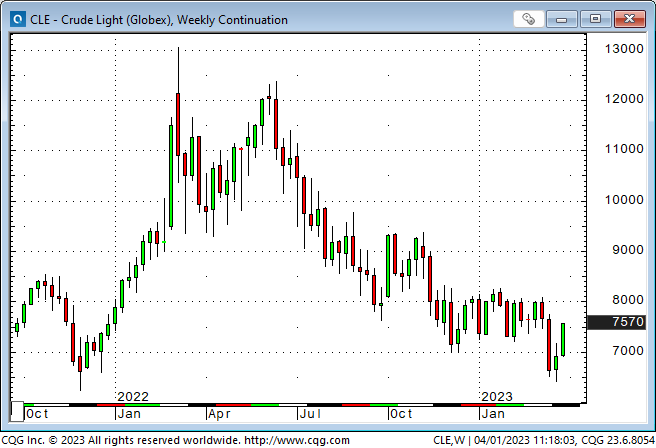Image resolution: width=656 pixels, height=448 pixels.
Task: Click the 2023 year label
Action: 497,397
